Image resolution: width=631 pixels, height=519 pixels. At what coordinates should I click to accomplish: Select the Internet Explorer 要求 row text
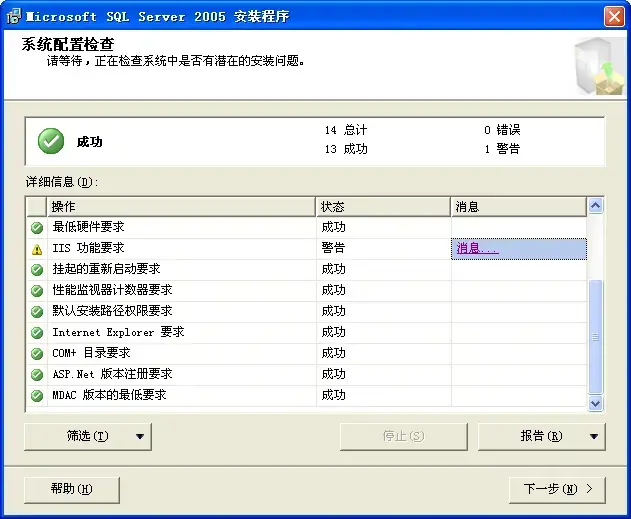[x=118, y=332]
